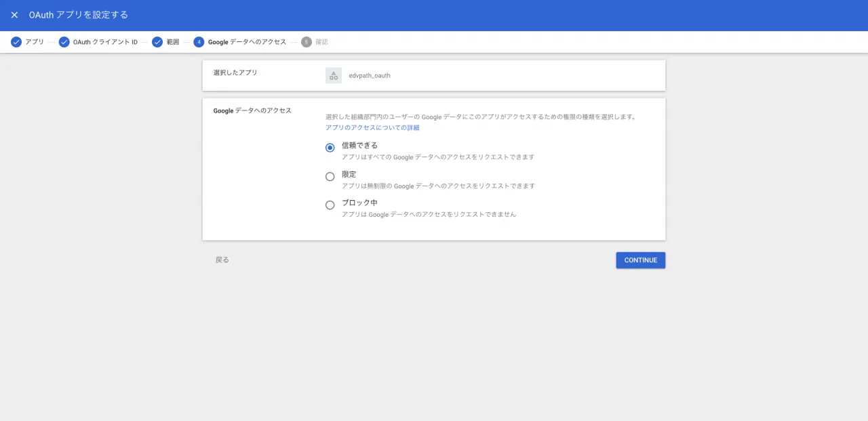The width and height of the screenshot is (868, 421).
Task: Select the 限定 radio button
Action: tap(330, 176)
